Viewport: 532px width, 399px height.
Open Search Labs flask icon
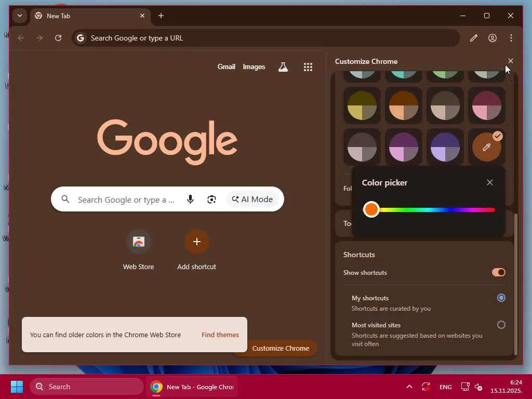pyautogui.click(x=283, y=67)
